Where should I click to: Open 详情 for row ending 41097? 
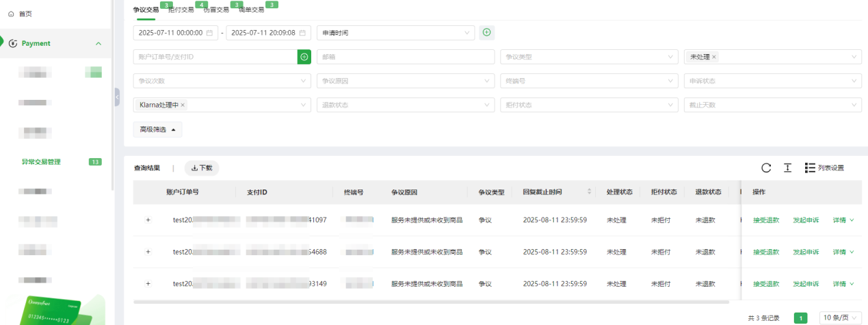click(843, 220)
